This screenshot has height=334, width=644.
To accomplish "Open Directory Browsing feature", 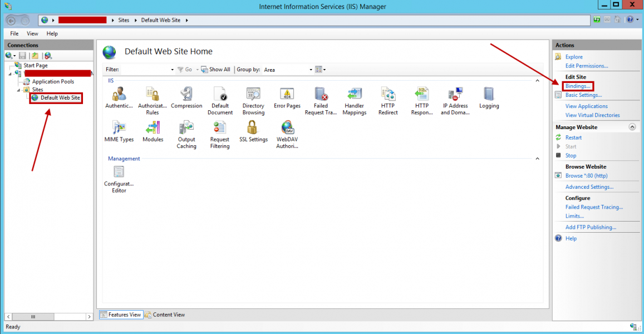I will pyautogui.click(x=253, y=101).
